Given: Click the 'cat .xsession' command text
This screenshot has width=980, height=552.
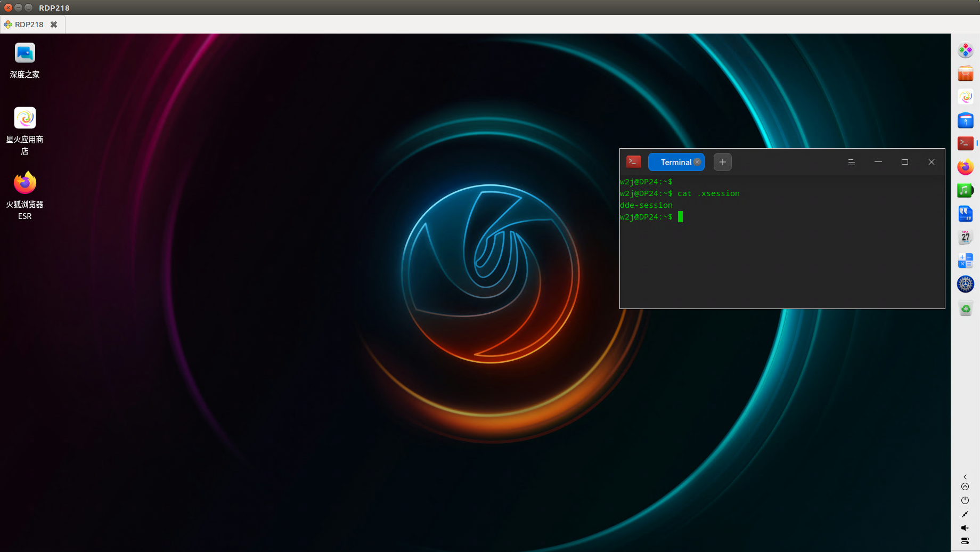Looking at the screenshot, I should coord(708,193).
